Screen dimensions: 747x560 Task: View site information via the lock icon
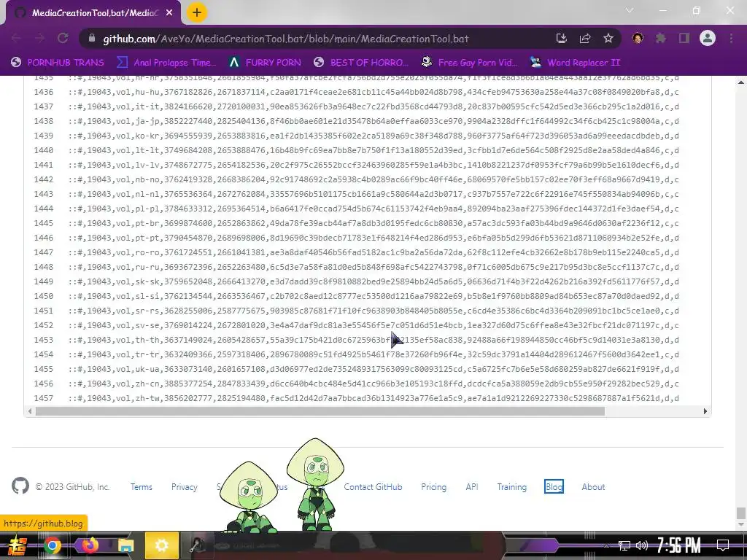pyautogui.click(x=92, y=39)
